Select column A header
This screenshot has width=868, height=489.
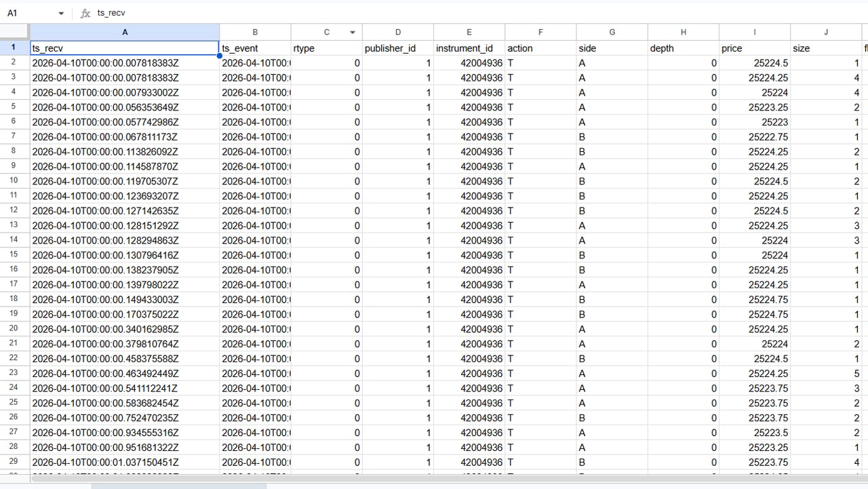pos(125,32)
